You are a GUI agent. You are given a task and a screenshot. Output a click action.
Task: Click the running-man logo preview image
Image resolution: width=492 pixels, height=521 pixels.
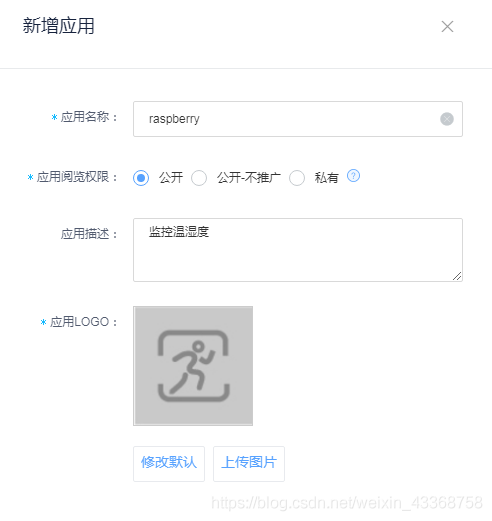point(193,366)
